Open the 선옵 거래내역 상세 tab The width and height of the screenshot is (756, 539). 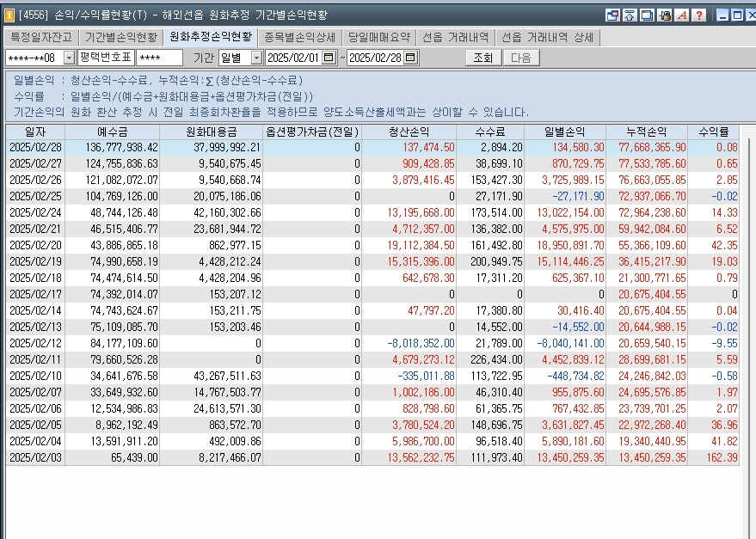pyautogui.click(x=547, y=37)
